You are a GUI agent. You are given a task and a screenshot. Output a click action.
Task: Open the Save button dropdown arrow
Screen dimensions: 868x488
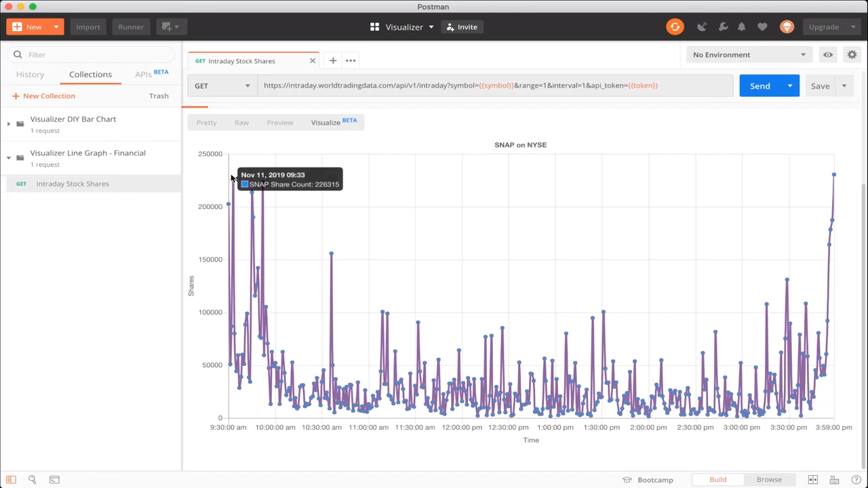(x=844, y=86)
